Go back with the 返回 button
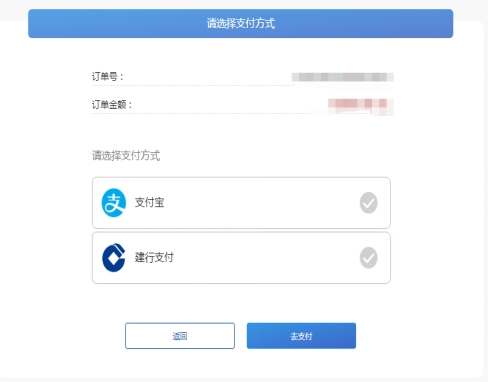 click(180, 336)
